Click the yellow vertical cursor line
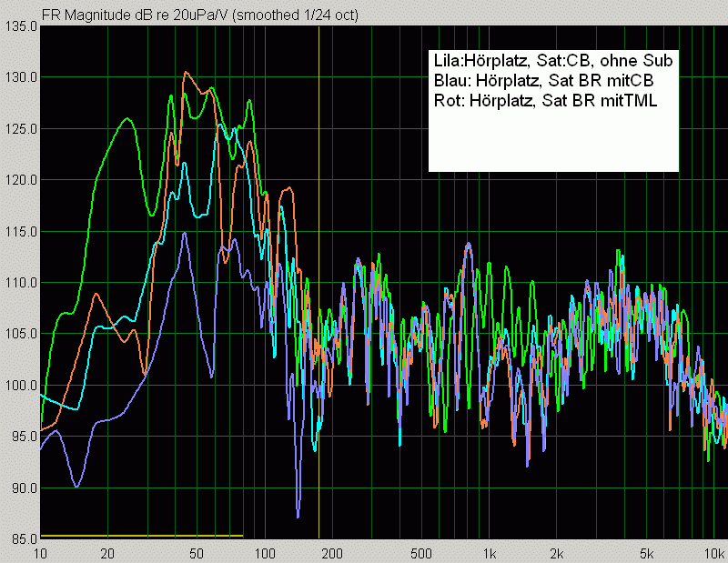728x563 pixels. [x=318, y=273]
